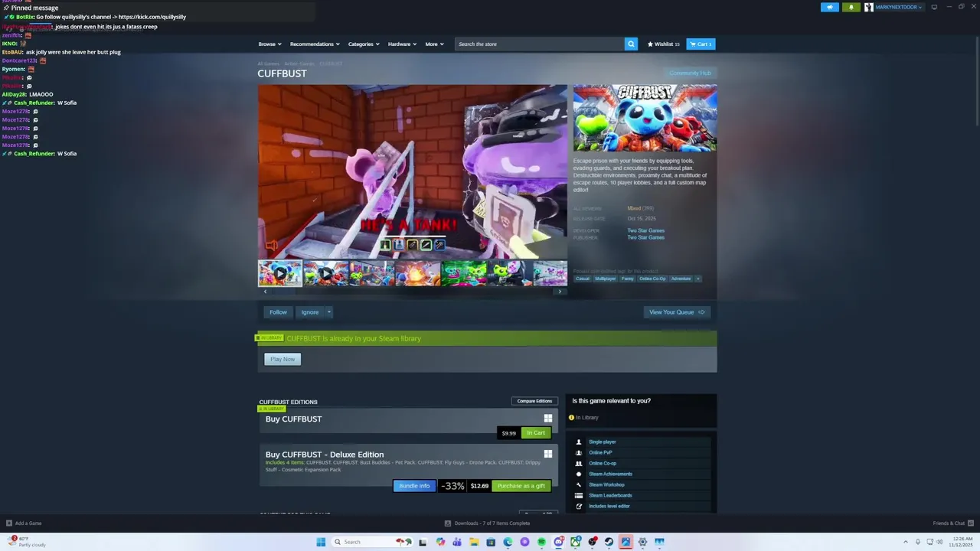This screenshot has height=551, width=980.
Task: Select the first trailer thumbnail
Action: pyautogui.click(x=280, y=273)
